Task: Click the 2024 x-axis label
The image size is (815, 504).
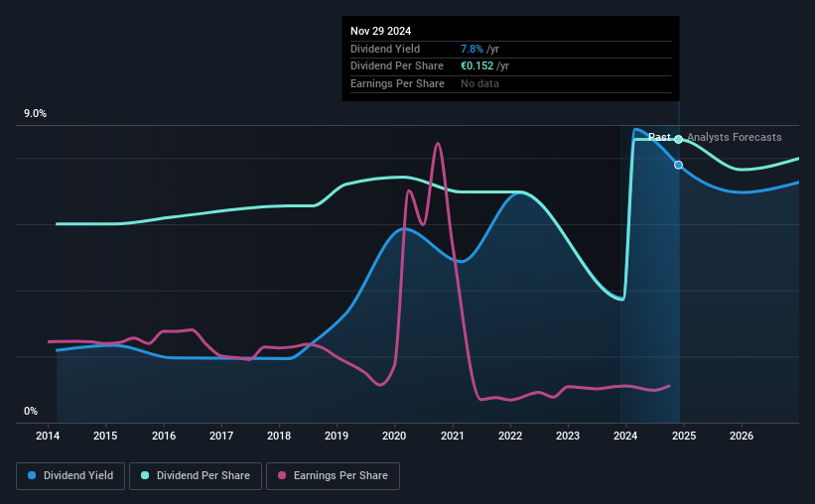Action: pos(625,436)
